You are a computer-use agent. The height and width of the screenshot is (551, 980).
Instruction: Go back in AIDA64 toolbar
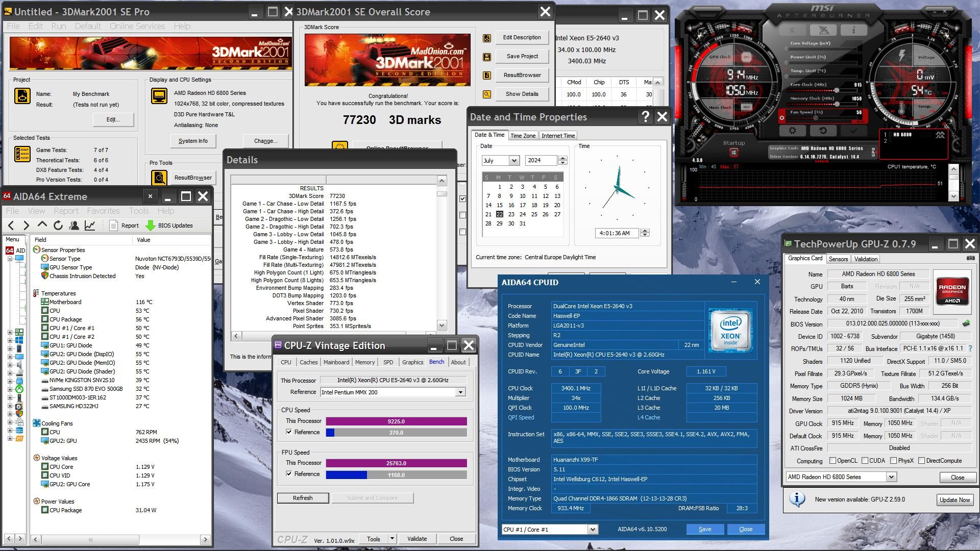11,225
